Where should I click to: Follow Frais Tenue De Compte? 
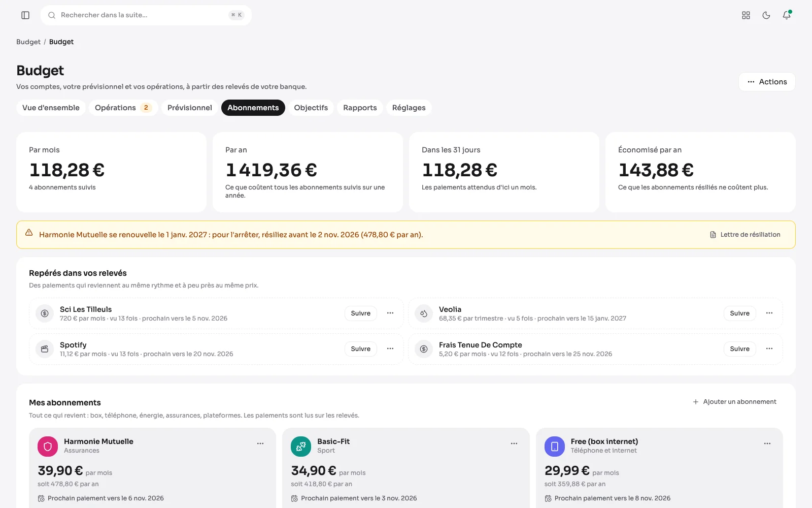(740, 349)
